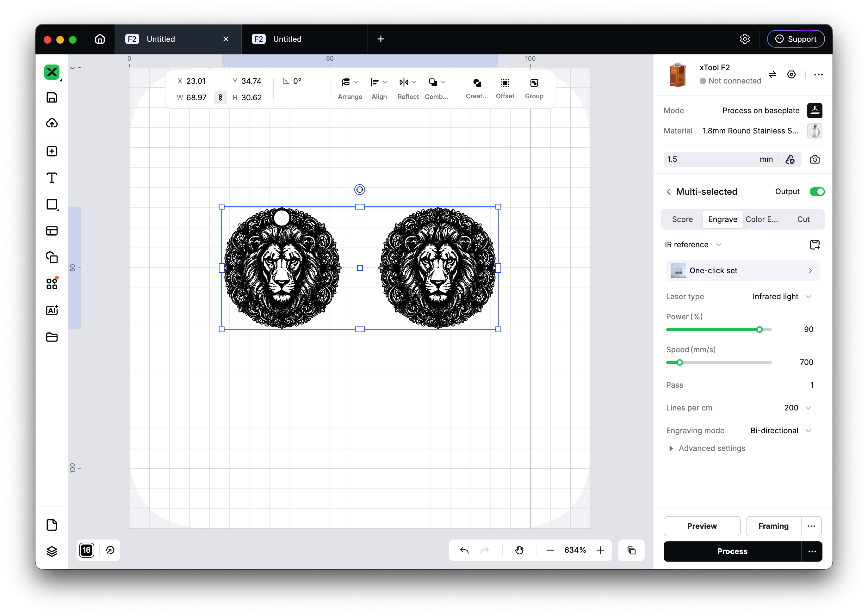Switch to the Score tab

point(682,220)
